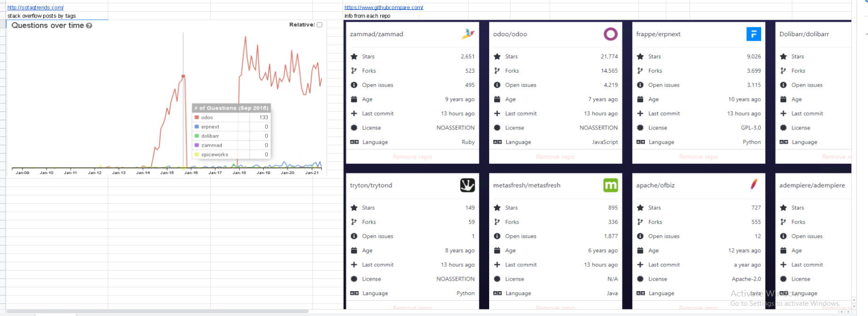Click the metasfresh open issues value '1,877'

click(611, 236)
